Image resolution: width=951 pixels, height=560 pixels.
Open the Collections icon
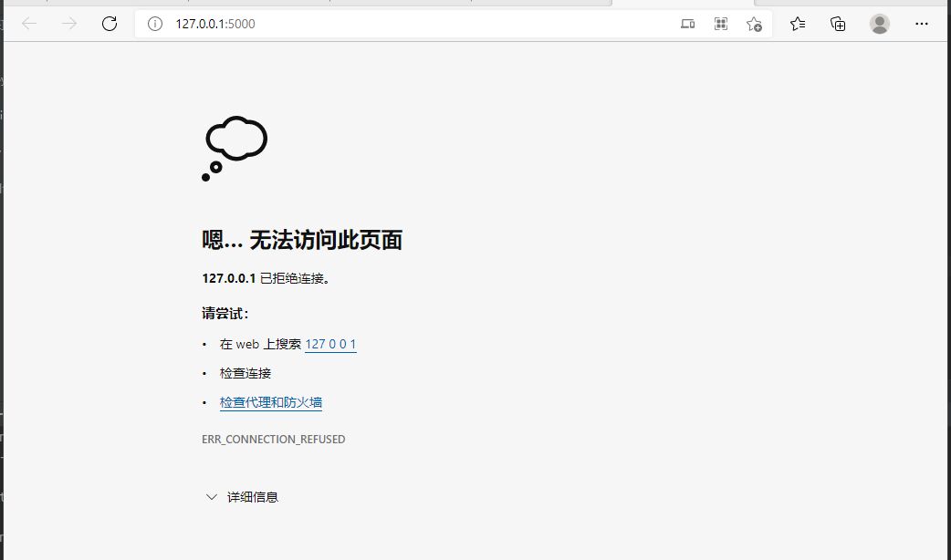coord(838,24)
